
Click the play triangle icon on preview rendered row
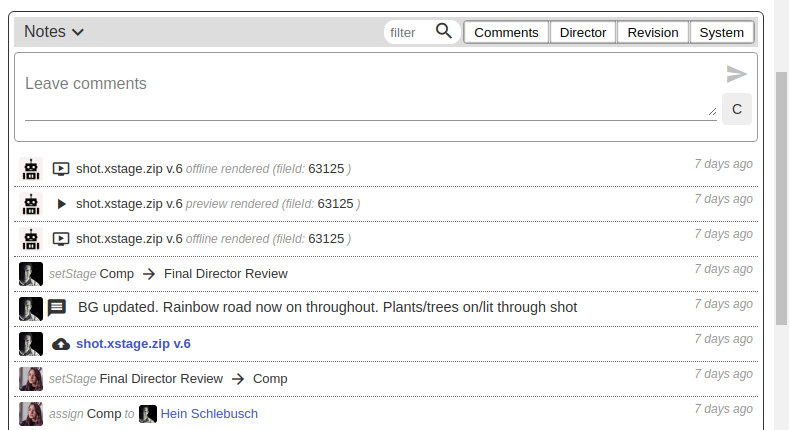(61, 204)
